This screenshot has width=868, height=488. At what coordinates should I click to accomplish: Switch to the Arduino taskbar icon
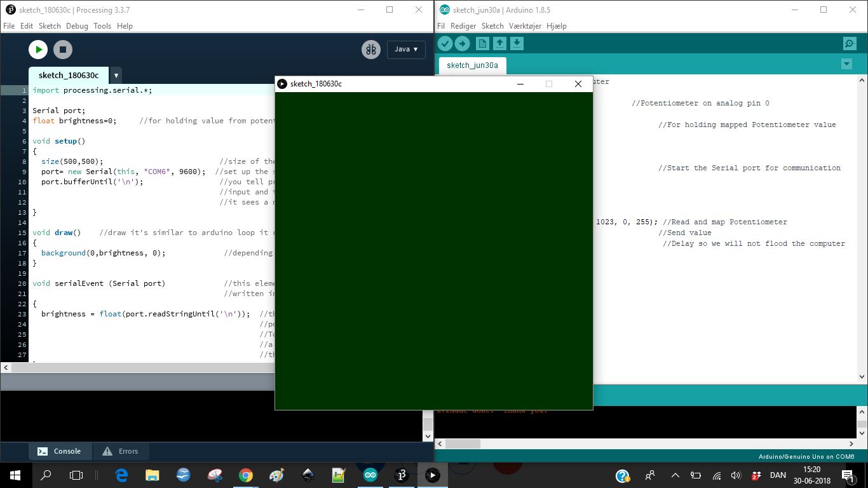370,475
